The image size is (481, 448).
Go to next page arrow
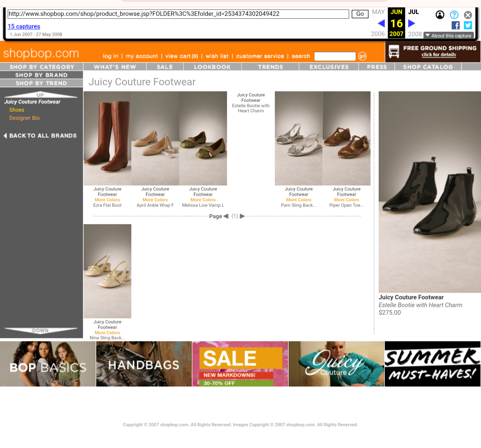(242, 216)
